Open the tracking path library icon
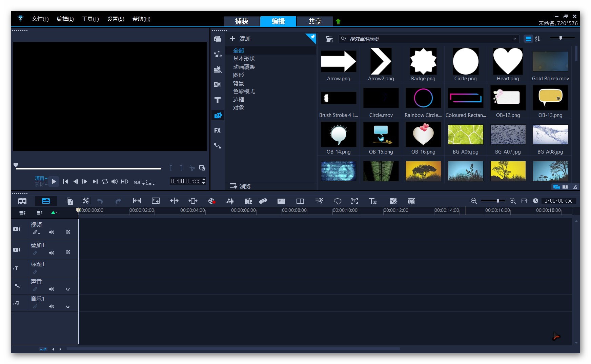The width and height of the screenshot is (591, 364). pos(218,146)
